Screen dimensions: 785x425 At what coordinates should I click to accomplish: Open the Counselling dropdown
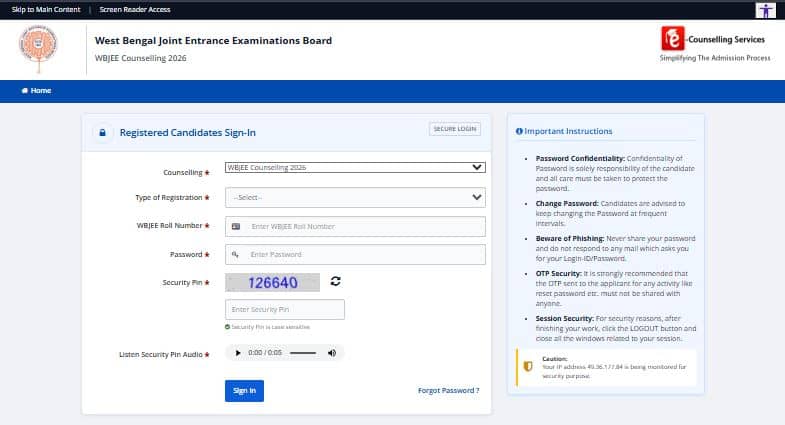coord(355,167)
